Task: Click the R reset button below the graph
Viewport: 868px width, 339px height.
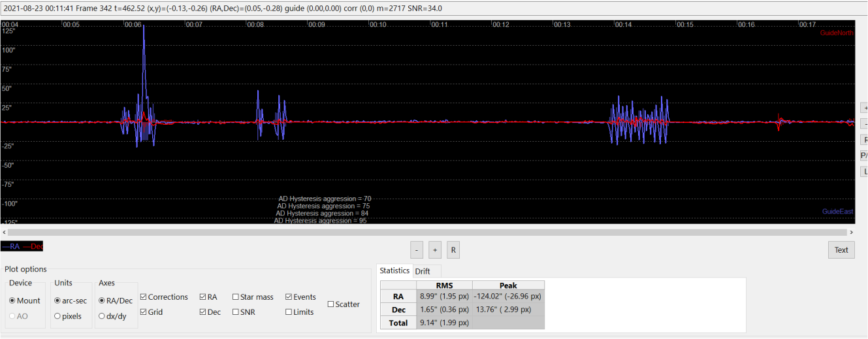Action: [453, 250]
